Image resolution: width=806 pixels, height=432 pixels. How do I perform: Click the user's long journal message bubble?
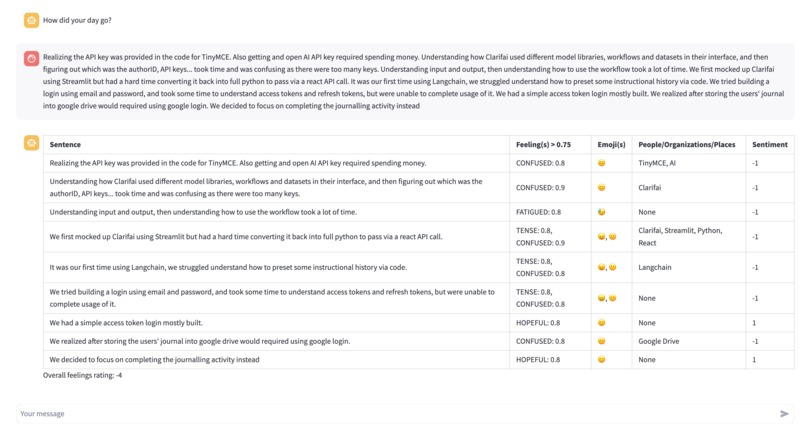[405, 82]
